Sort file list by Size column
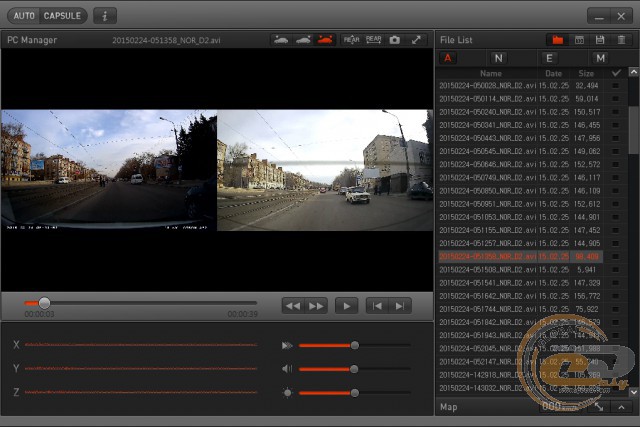 [586, 73]
